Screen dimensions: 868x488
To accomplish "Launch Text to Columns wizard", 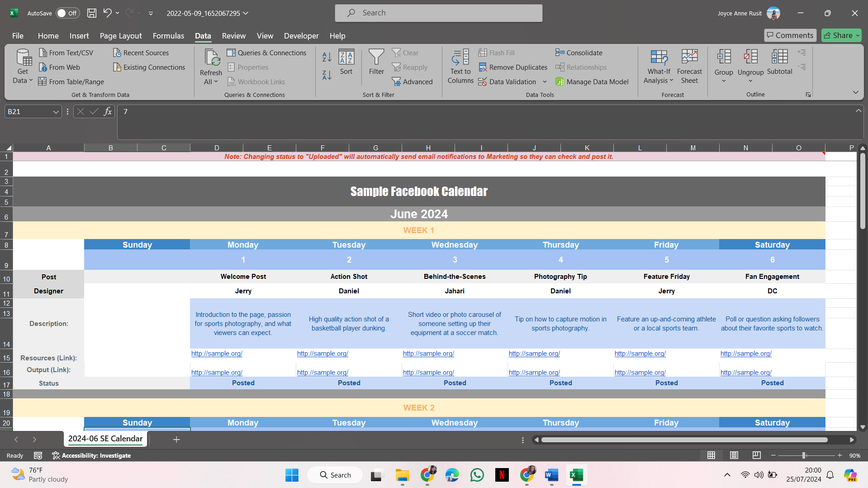I will pyautogui.click(x=460, y=67).
